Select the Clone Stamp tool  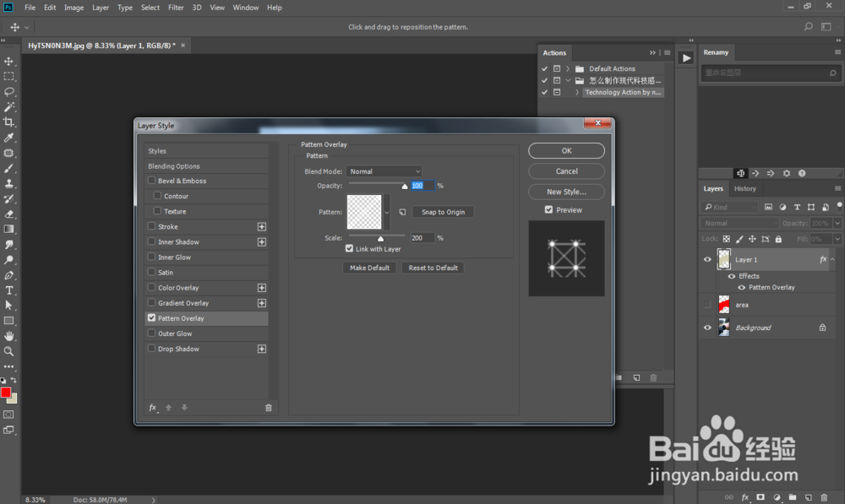tap(8, 183)
